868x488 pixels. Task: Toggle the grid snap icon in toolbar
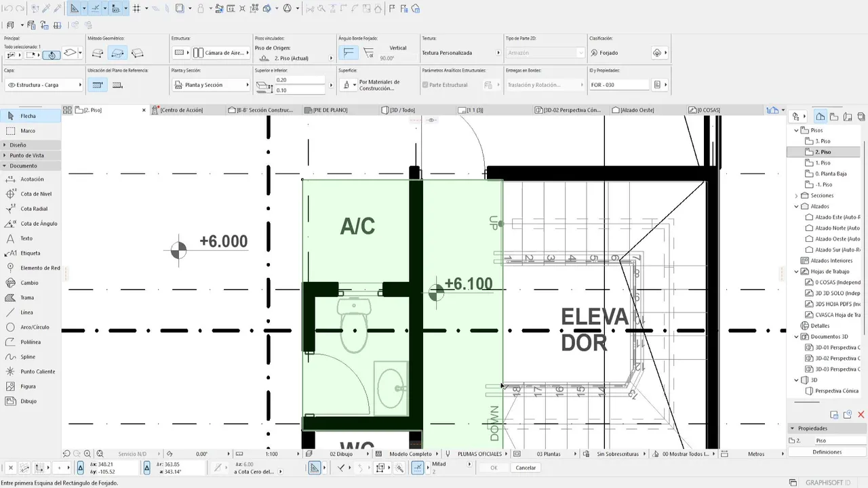click(x=136, y=9)
